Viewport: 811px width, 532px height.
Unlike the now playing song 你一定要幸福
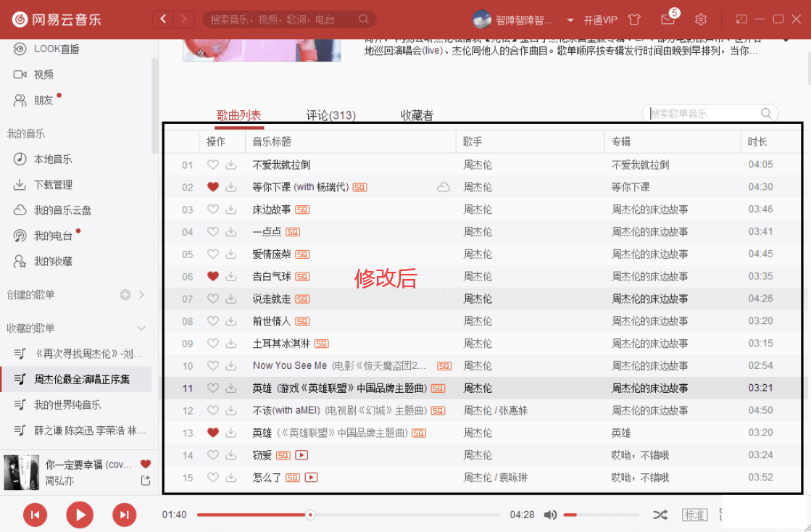pyautogui.click(x=146, y=464)
